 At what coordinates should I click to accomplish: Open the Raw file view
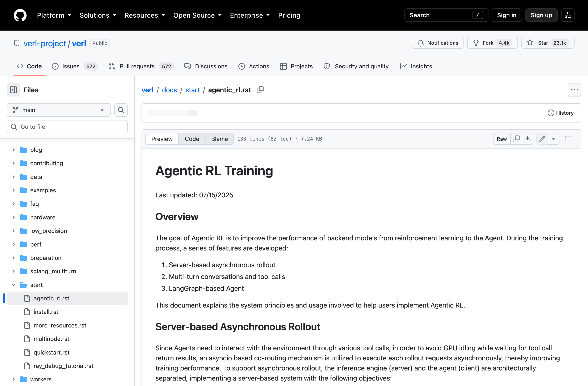(x=501, y=139)
